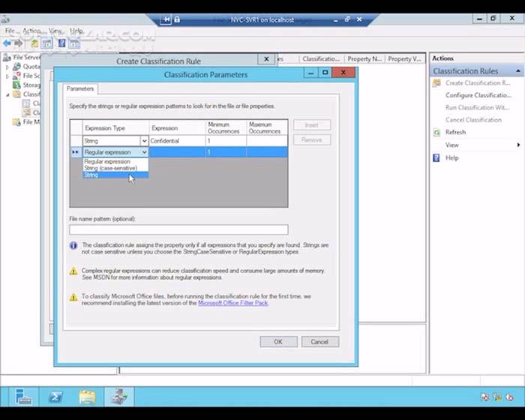Click the blue Help toolbar icon
The width and height of the screenshot is (525, 420).
pyautogui.click(x=62, y=43)
